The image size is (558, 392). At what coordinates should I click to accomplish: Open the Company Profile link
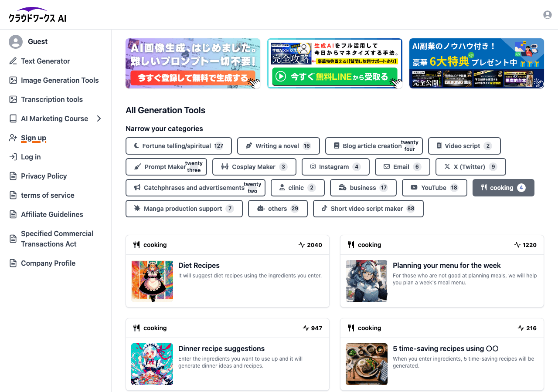point(48,263)
